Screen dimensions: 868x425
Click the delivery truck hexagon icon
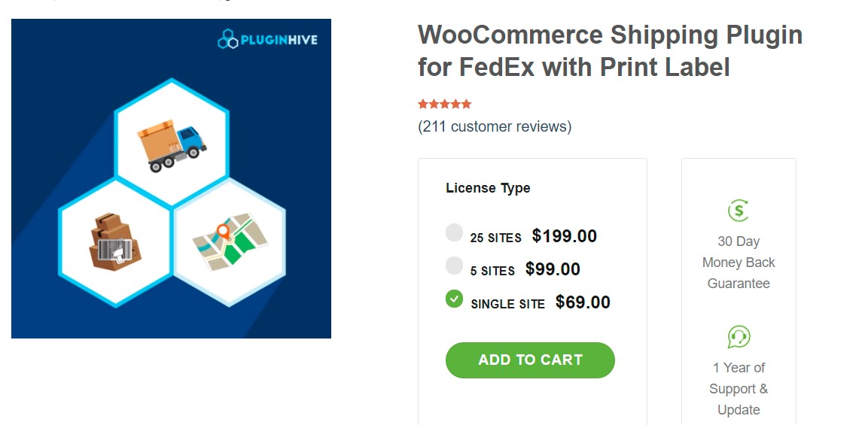[x=172, y=143]
